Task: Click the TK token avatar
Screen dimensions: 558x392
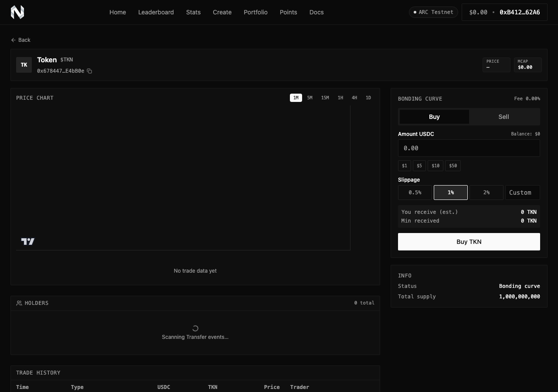Action: (24, 65)
